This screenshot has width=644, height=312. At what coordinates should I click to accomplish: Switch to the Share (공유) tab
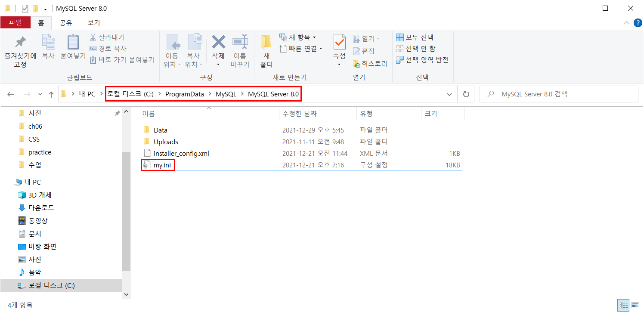(66, 23)
